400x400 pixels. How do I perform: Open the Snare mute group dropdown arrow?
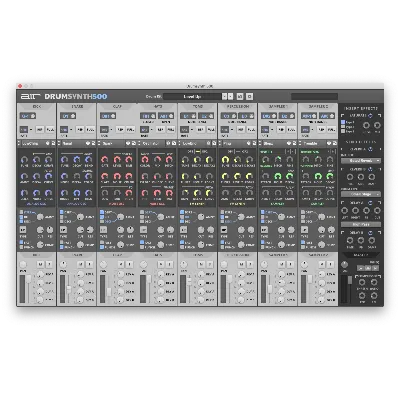click(x=72, y=129)
